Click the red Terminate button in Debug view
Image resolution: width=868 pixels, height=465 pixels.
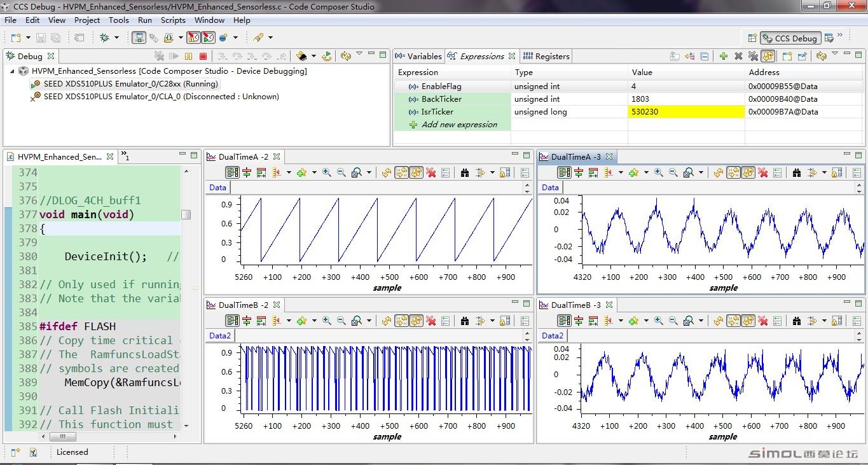click(x=203, y=56)
